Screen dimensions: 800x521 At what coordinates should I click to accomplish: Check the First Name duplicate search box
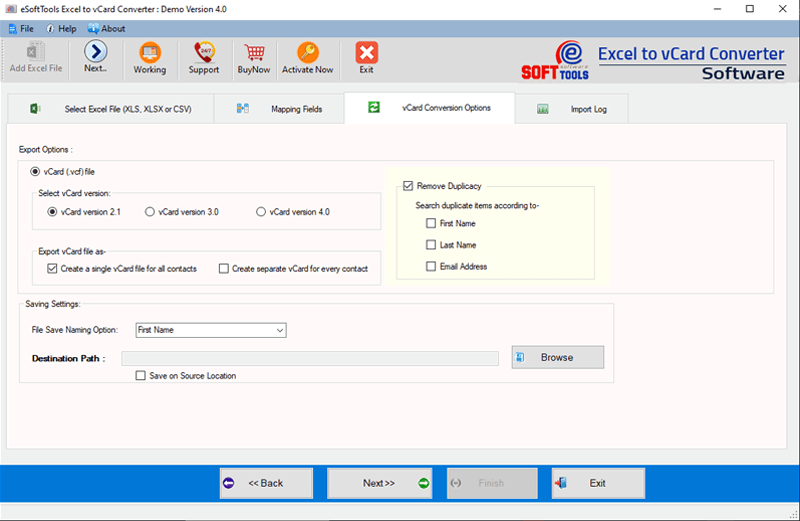pyautogui.click(x=431, y=223)
